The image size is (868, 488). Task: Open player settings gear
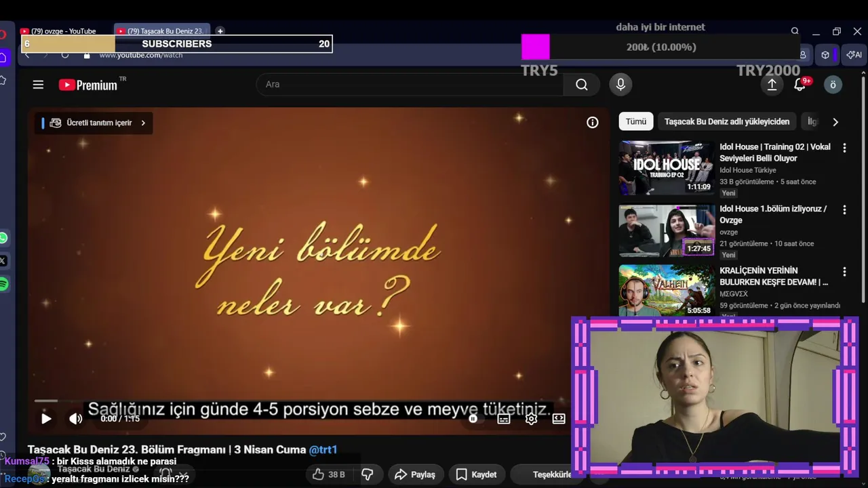pyautogui.click(x=532, y=418)
